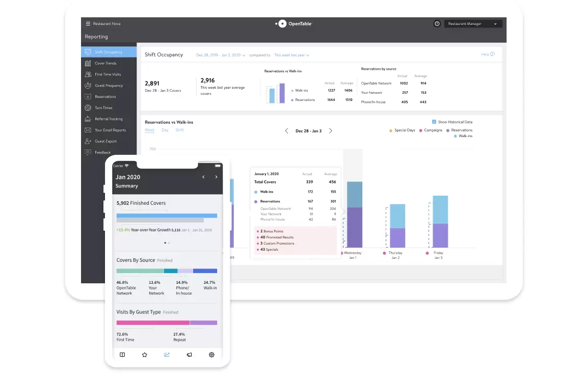Click the blue Walk-in segment in Covers By Source
The height and width of the screenshot is (373, 588).
pyautogui.click(x=205, y=271)
